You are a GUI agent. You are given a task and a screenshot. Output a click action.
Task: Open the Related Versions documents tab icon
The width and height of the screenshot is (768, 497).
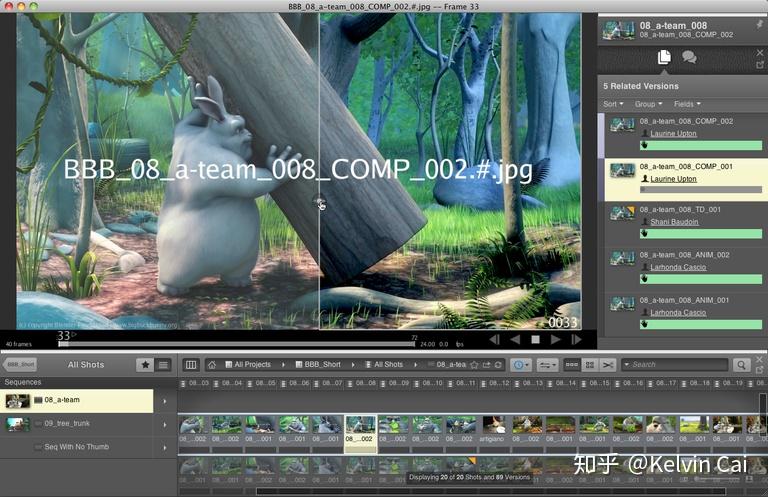tap(664, 57)
